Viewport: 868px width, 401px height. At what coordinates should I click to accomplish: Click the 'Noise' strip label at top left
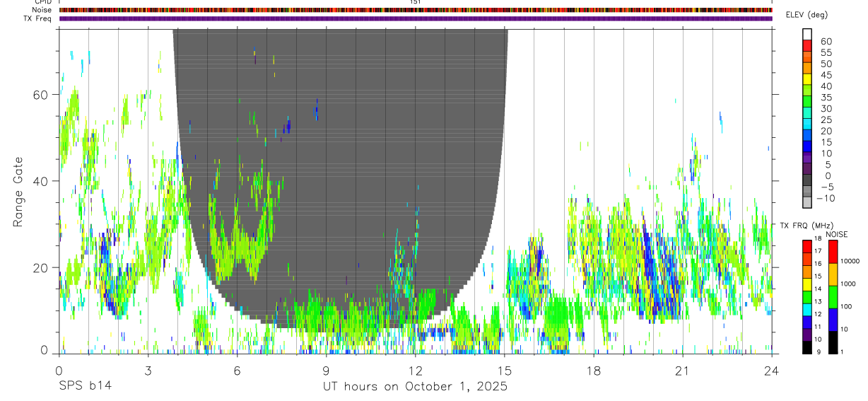pyautogui.click(x=43, y=10)
